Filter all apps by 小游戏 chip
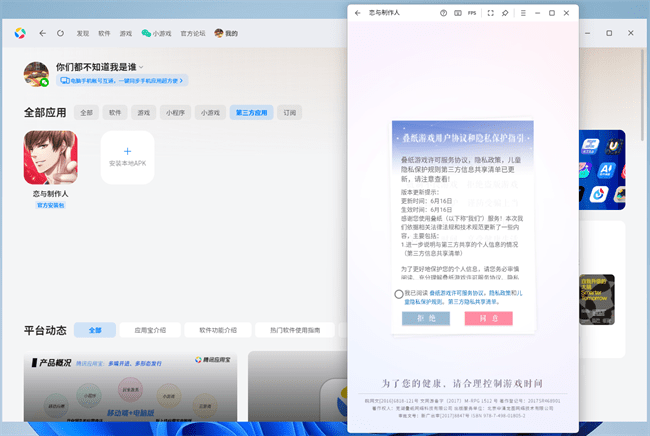 click(210, 112)
